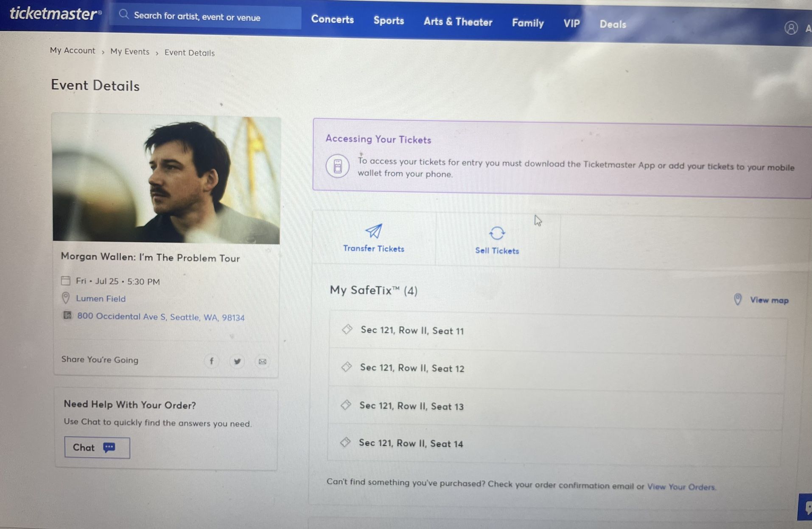Click the Ticketmaster logo

coord(56,14)
